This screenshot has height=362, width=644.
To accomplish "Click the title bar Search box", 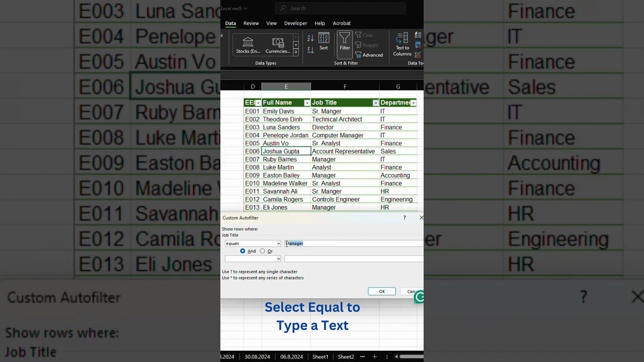I will 341,8.
